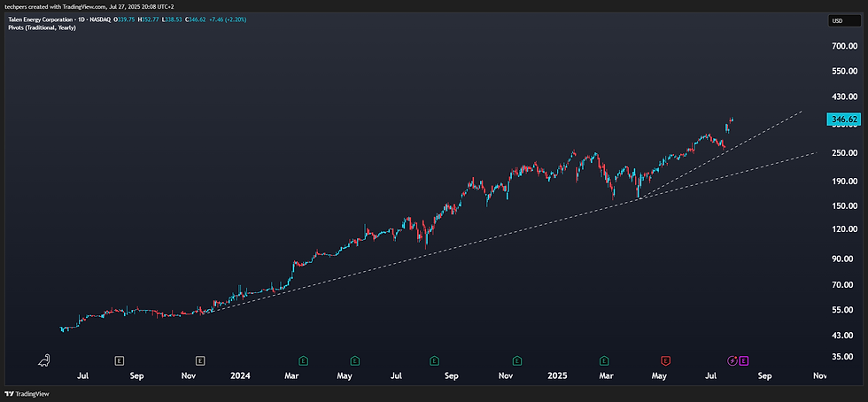Click the dinosaur icon at chart start

(x=43, y=361)
